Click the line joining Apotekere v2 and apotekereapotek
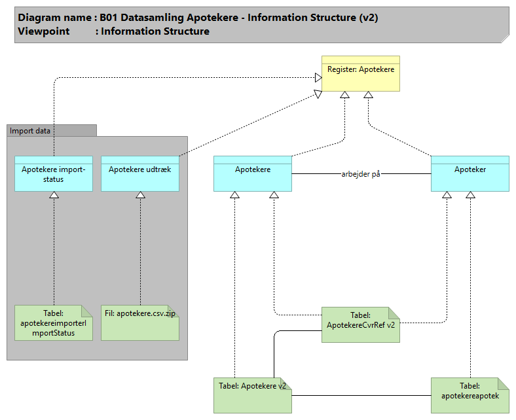516x420 pixels. (x=361, y=396)
